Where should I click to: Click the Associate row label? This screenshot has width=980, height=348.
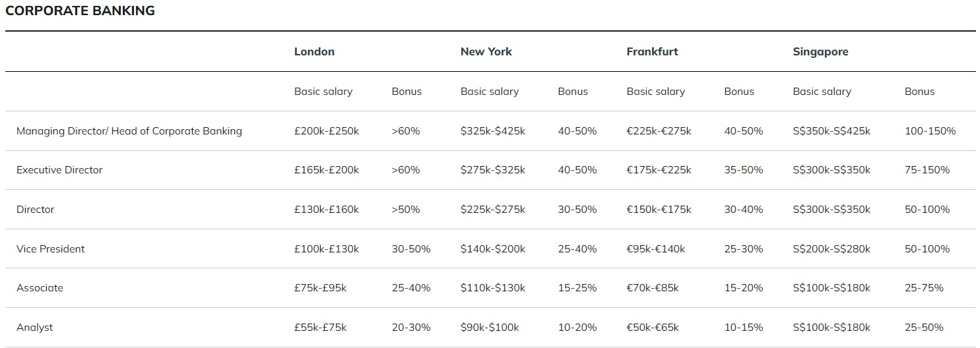40,288
